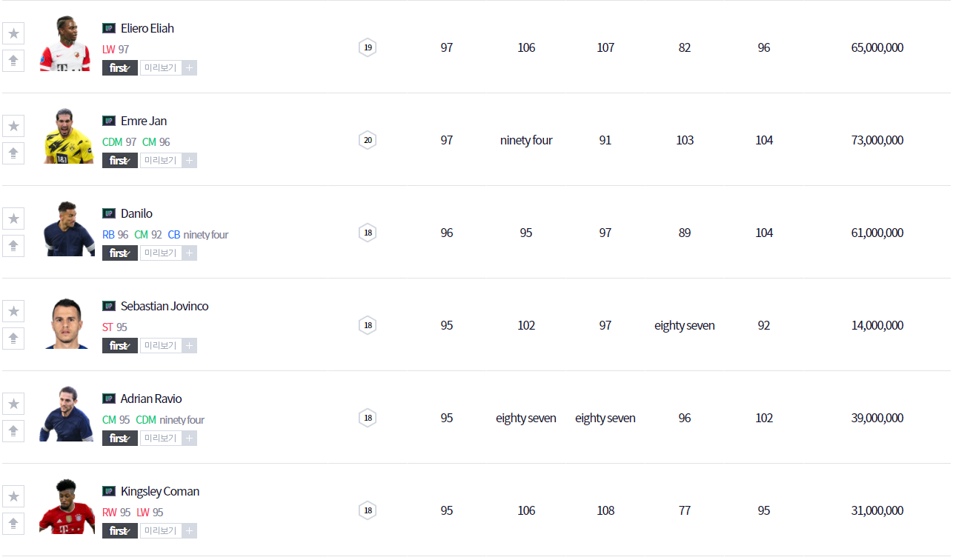Click Emre Jan's player portrait thumbnail
The image size is (953, 560).
[67, 136]
